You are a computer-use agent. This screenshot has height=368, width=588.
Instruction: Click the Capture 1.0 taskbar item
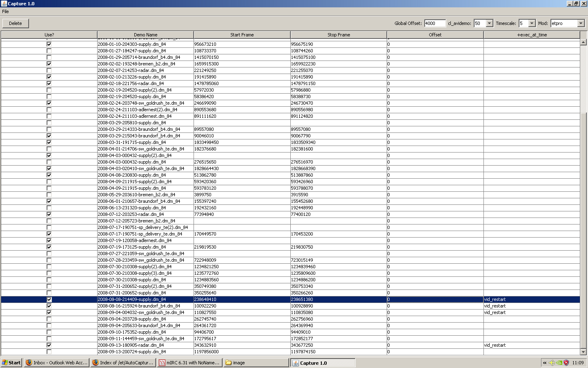pos(323,363)
